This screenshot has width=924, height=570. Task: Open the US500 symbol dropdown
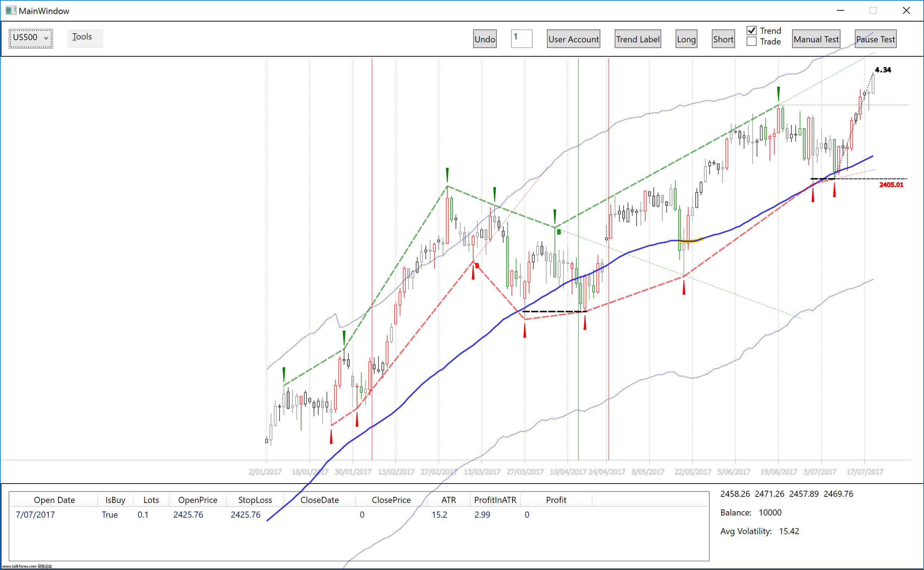[31, 38]
